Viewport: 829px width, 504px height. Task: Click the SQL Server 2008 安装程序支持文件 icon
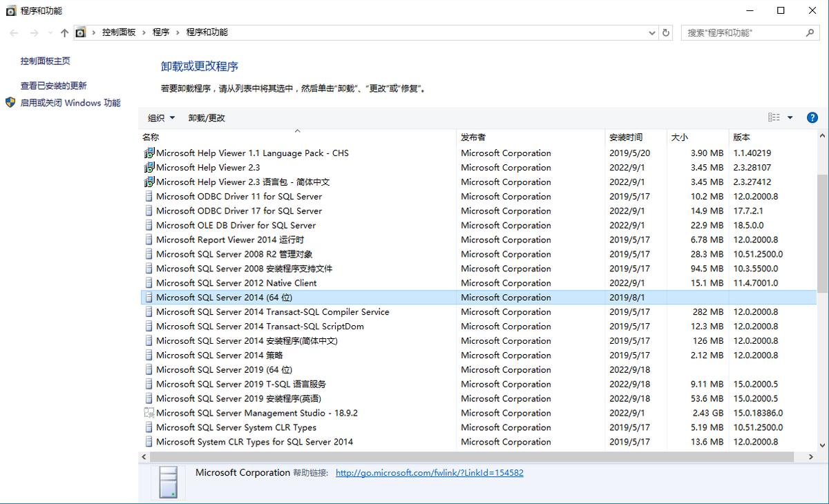[149, 269]
